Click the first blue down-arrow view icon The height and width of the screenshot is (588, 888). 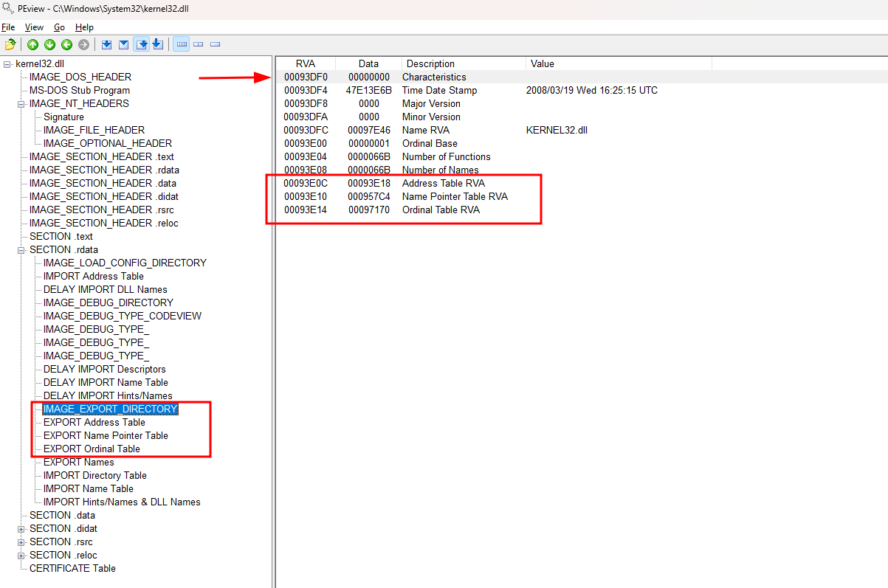pos(107,45)
